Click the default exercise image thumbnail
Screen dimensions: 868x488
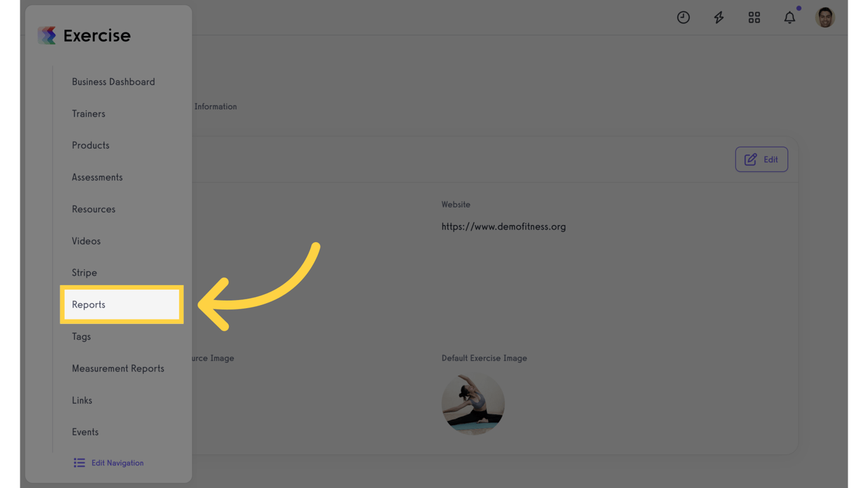pos(473,404)
